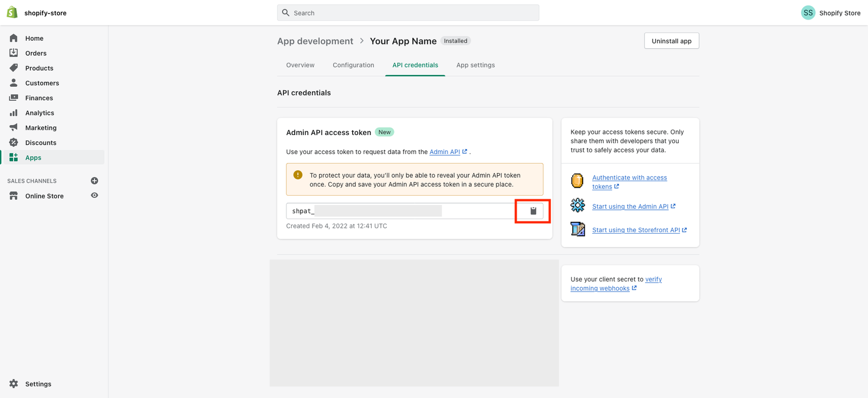This screenshot has width=868, height=398.
Task: Click the Uninstall app button
Action: point(671,41)
